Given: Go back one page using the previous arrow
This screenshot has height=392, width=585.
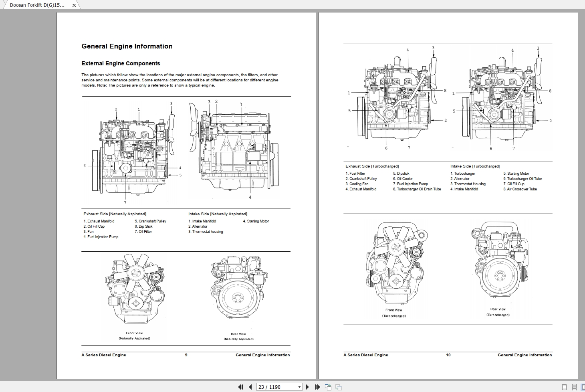Looking at the screenshot, I should coord(250,387).
